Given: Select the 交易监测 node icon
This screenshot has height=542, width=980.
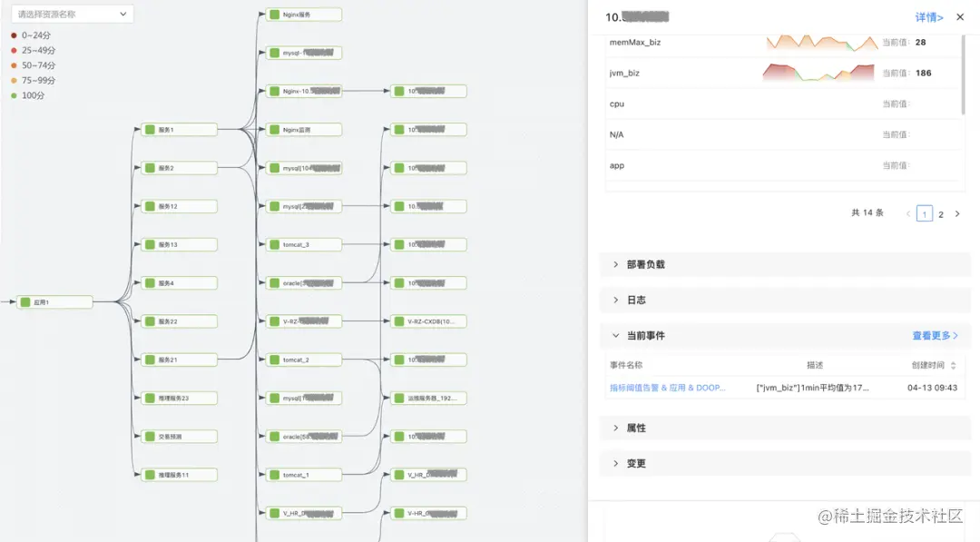Looking at the screenshot, I should tap(148, 436).
